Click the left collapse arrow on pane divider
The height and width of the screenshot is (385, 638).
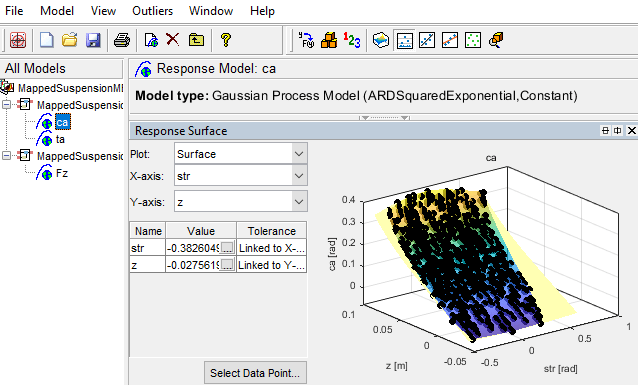pyautogui.click(x=365, y=118)
